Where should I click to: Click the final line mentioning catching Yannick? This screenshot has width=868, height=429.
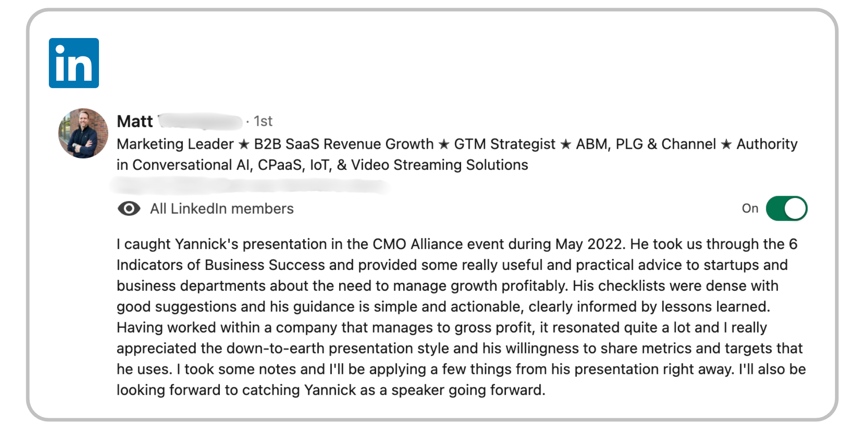tap(331, 390)
